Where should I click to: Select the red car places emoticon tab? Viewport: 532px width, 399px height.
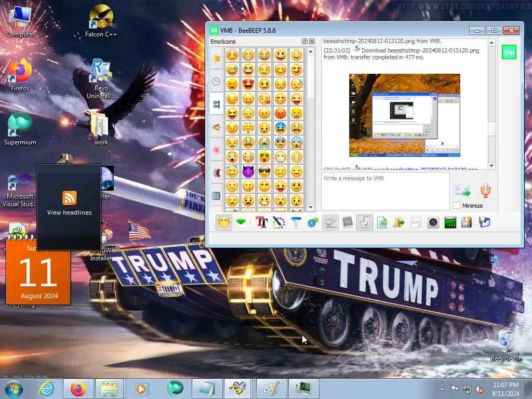(x=217, y=172)
